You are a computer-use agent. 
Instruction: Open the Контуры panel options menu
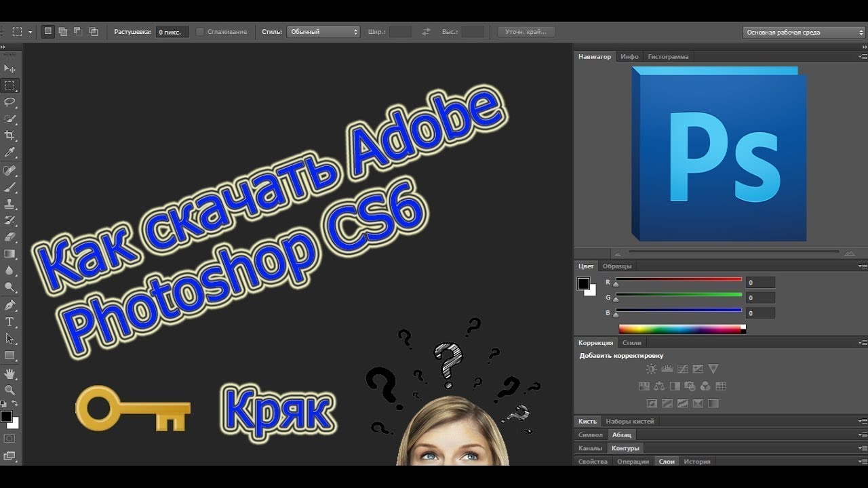pos(862,448)
